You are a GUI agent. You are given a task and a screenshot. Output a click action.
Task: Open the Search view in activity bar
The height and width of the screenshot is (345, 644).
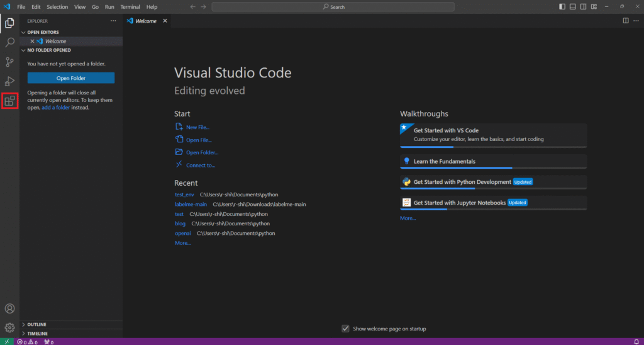(x=9, y=42)
